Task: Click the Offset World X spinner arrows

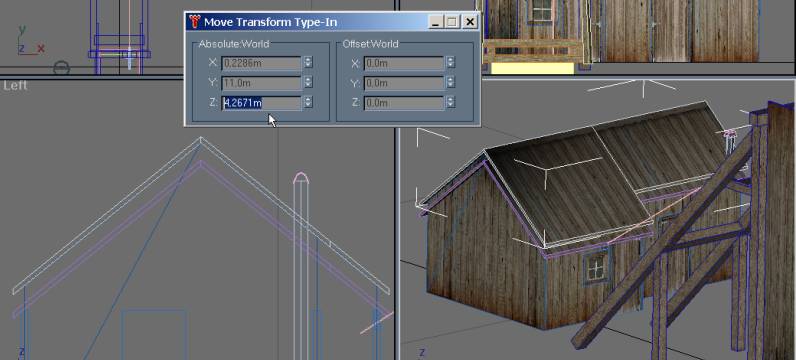Action: coord(450,62)
